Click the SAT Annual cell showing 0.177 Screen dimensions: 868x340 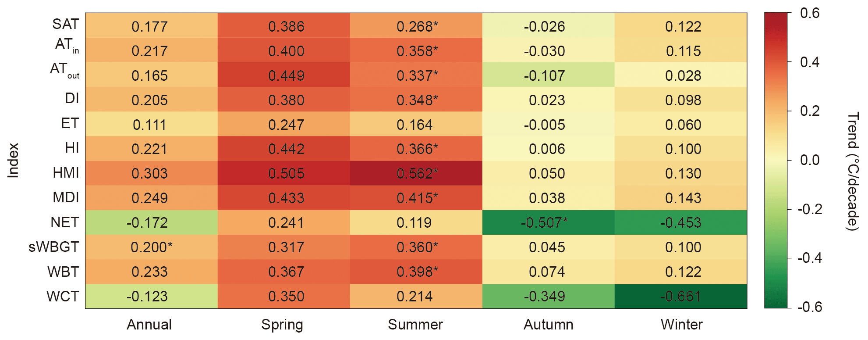tap(150, 26)
